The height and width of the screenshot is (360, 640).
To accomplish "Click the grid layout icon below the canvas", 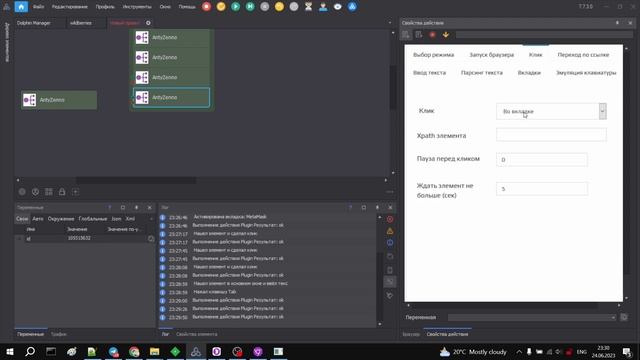I will (49, 192).
